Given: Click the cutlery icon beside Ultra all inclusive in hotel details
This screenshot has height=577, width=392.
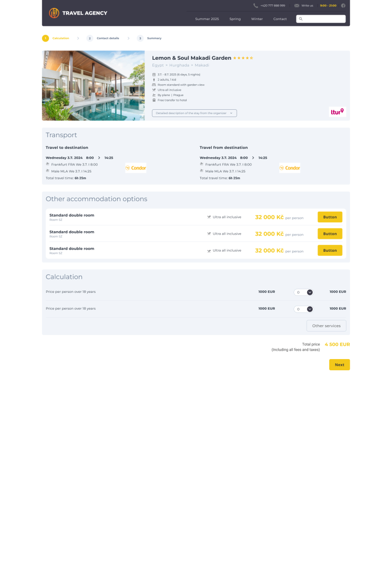Looking at the screenshot, I should tap(154, 90).
